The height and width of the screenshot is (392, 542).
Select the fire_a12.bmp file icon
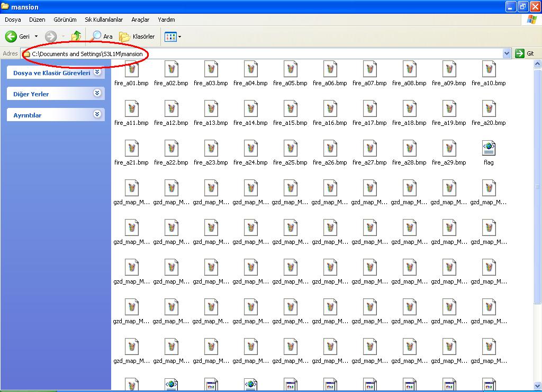171,108
